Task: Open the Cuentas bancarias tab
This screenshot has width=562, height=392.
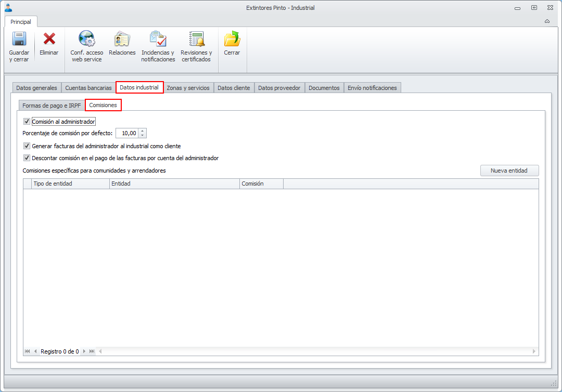Action: pos(88,88)
